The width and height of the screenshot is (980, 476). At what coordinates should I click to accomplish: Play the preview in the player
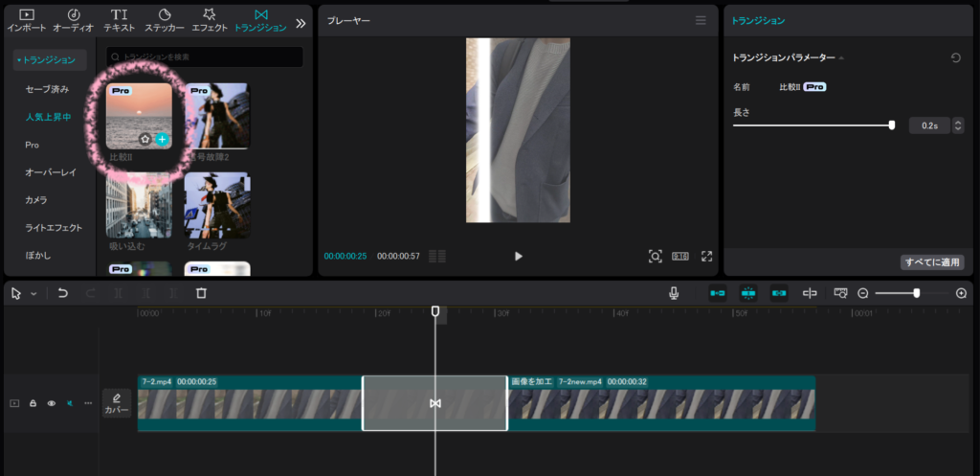[x=518, y=256]
